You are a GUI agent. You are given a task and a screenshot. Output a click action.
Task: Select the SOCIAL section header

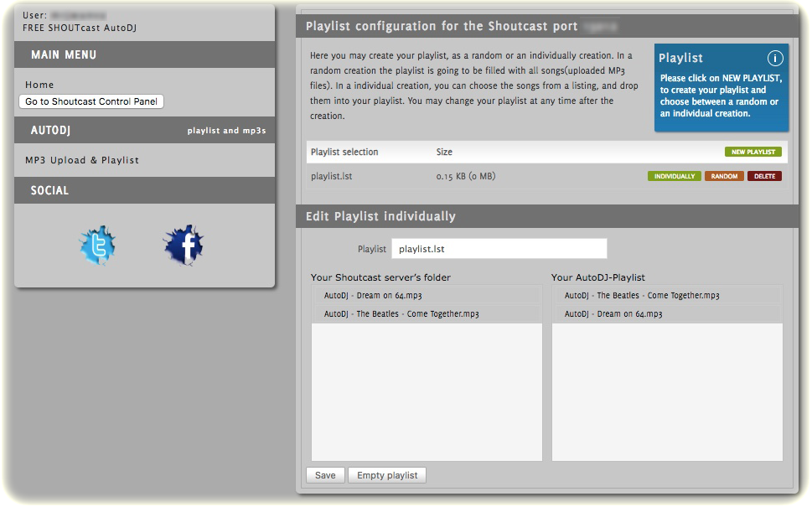pyautogui.click(x=144, y=190)
